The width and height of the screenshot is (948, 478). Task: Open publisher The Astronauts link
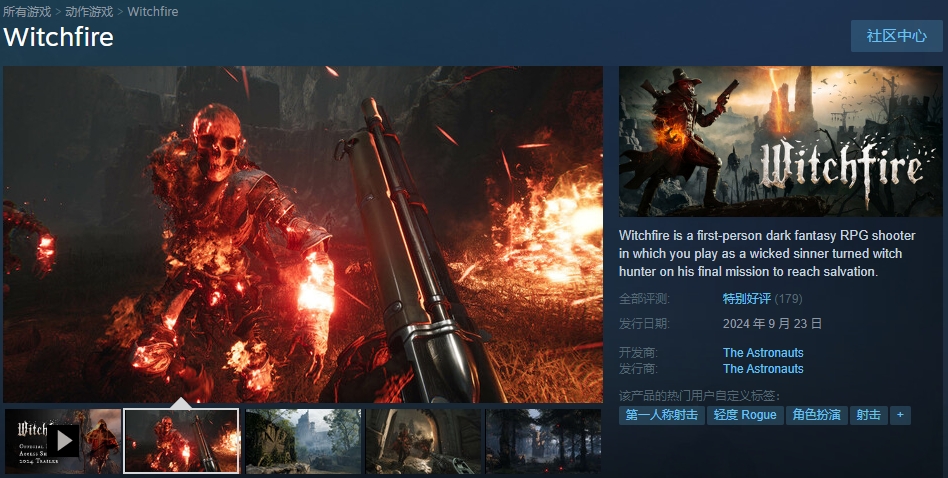[x=763, y=369]
